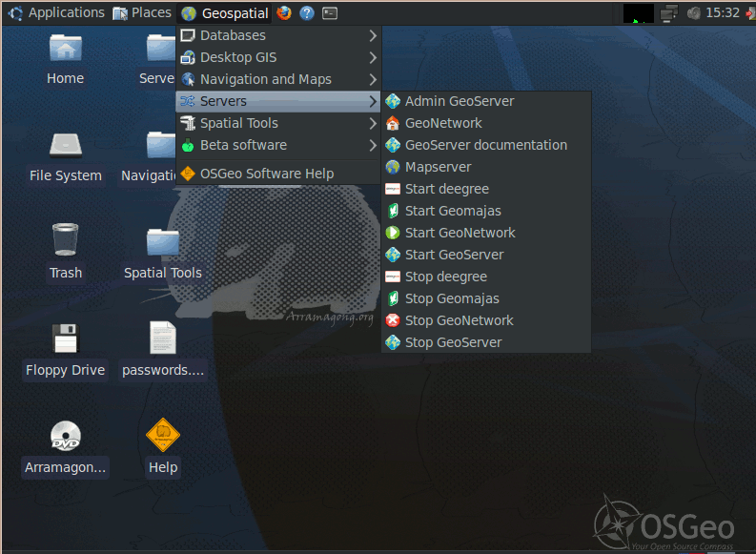Click the blue help question-mark panel icon
The height and width of the screenshot is (554, 756).
[307, 13]
